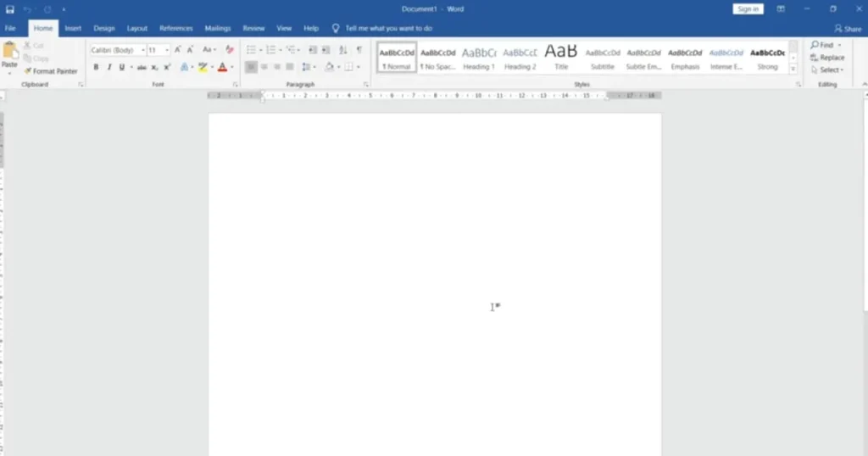
Task: Open the File tab
Action: click(10, 28)
